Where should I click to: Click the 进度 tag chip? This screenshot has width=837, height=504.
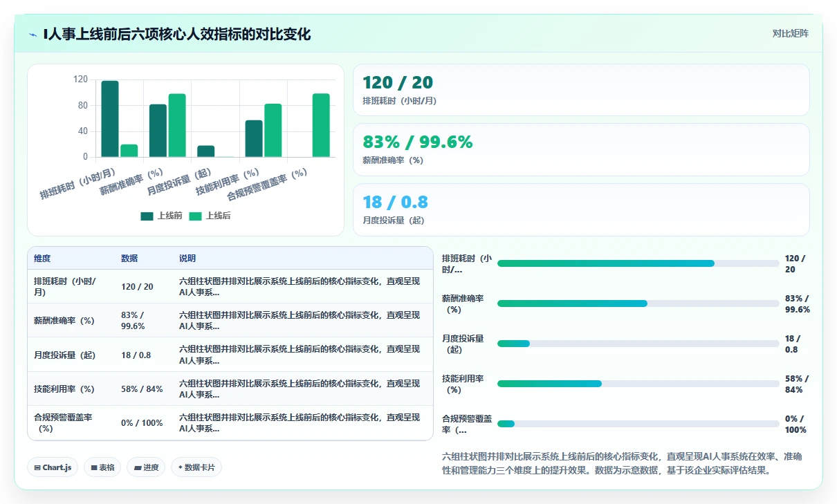[147, 467]
